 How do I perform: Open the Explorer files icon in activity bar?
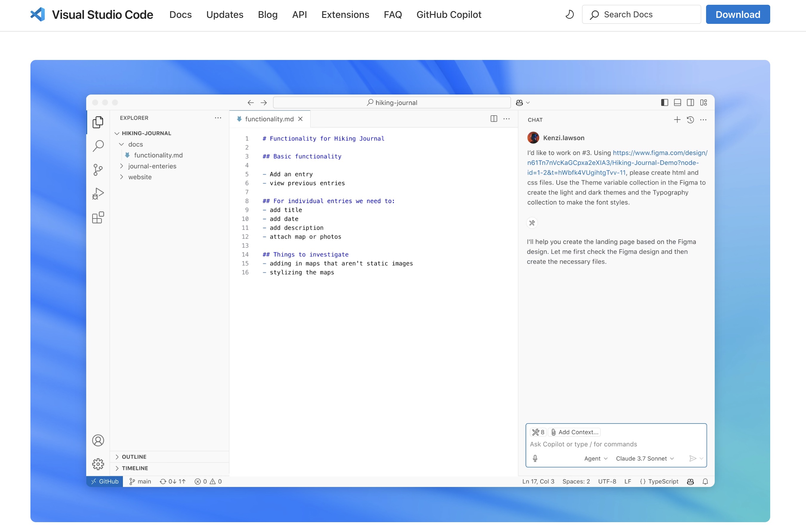[98, 122]
